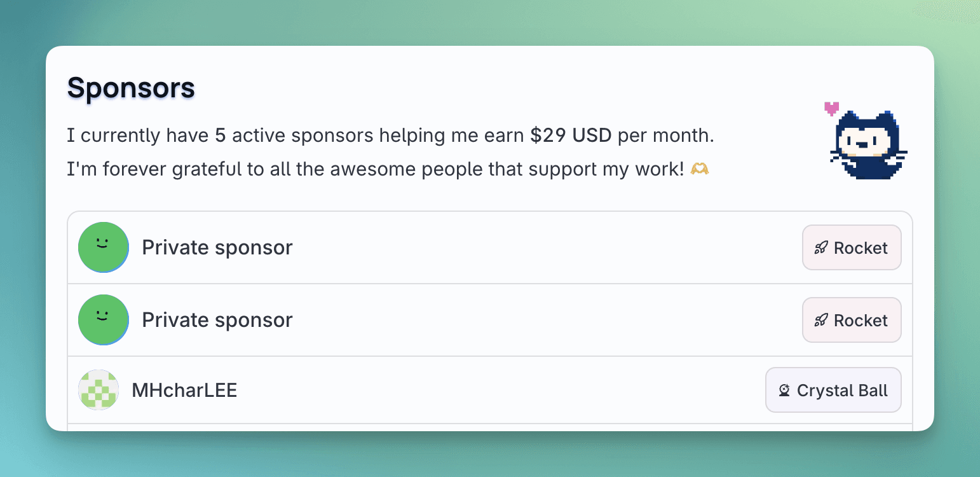Click the second Private sponsor name
The image size is (980, 477).
[x=217, y=320]
